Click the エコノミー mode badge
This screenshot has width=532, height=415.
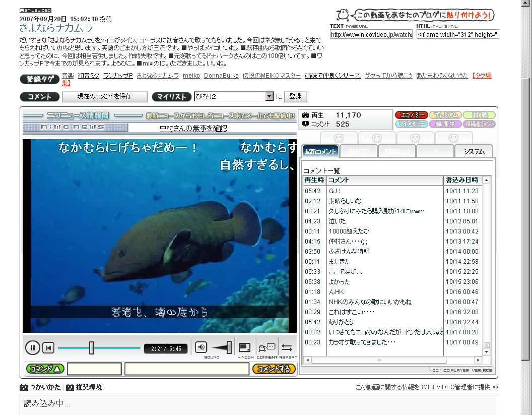(411, 115)
